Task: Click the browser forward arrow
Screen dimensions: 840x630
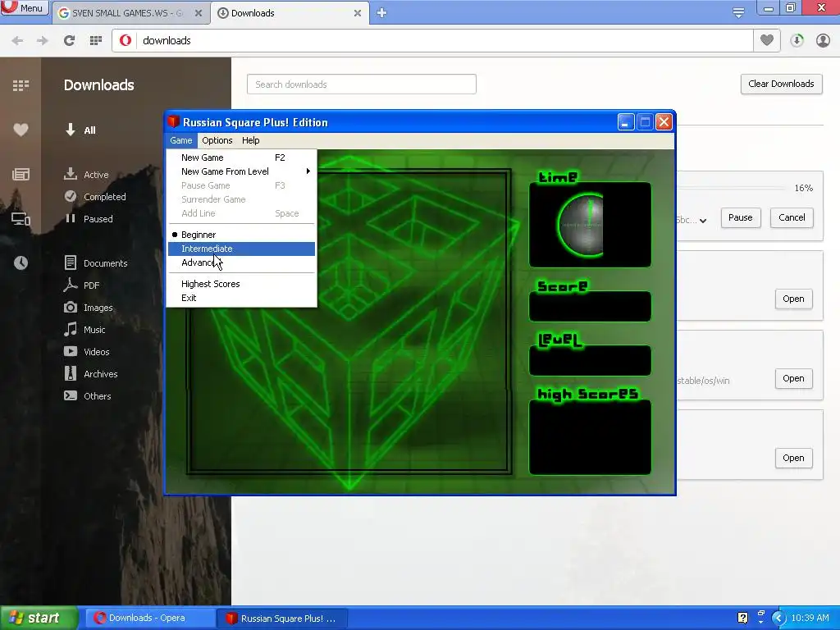Action: pyautogui.click(x=43, y=41)
